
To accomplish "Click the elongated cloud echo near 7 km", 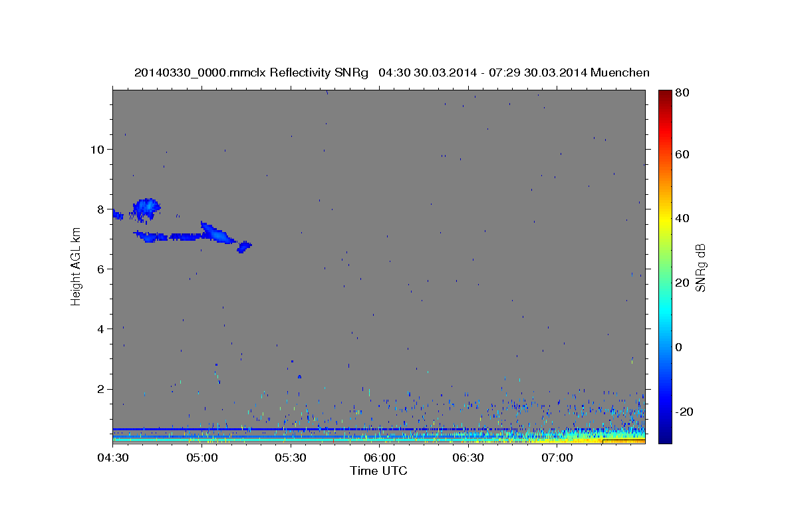I will coord(193,235).
